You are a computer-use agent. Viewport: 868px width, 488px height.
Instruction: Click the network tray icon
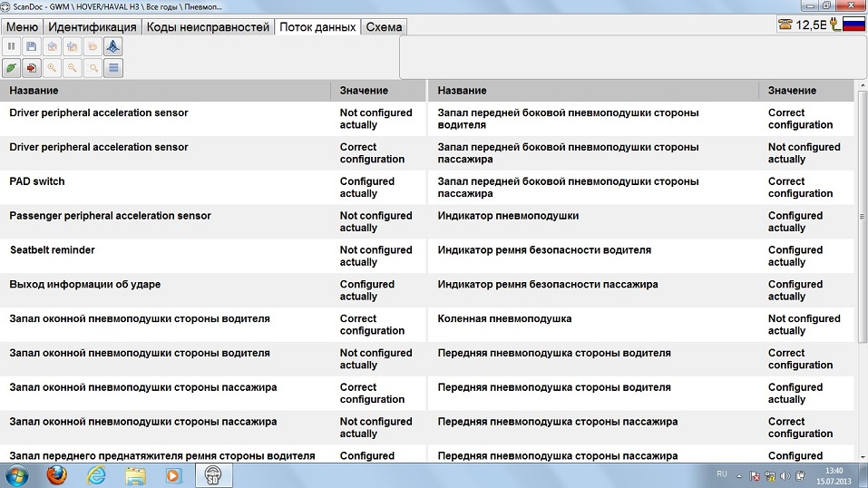point(770,476)
